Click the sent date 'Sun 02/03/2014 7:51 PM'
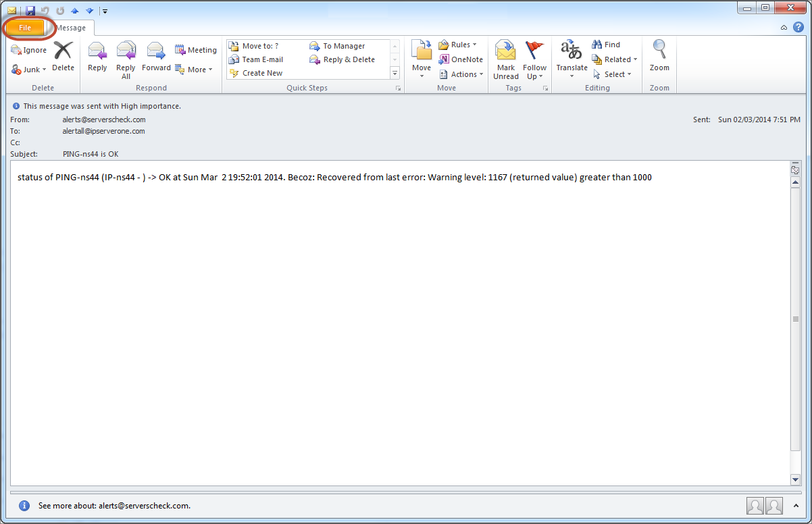 [759, 120]
